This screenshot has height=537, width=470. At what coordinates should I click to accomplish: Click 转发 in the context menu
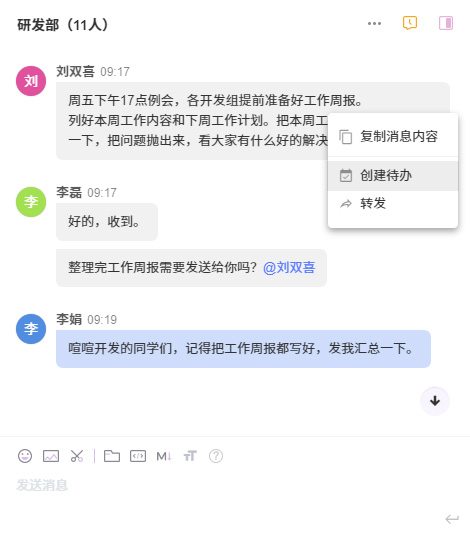(393, 203)
